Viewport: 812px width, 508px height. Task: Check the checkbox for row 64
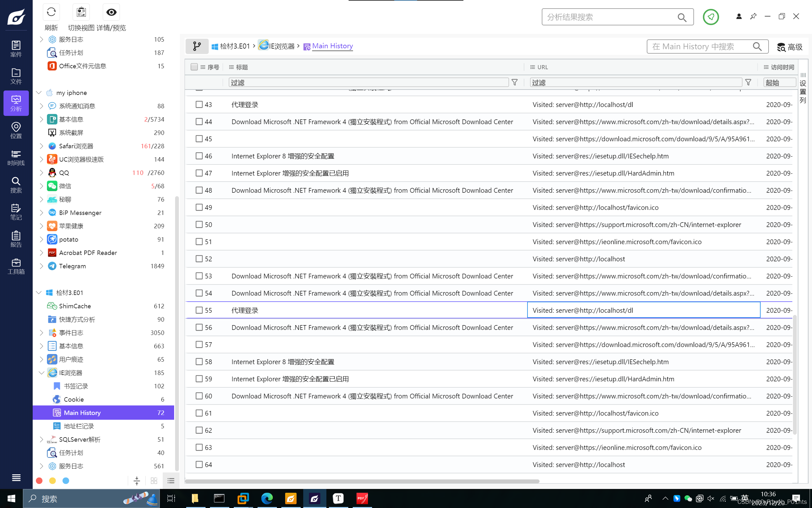coord(199,464)
